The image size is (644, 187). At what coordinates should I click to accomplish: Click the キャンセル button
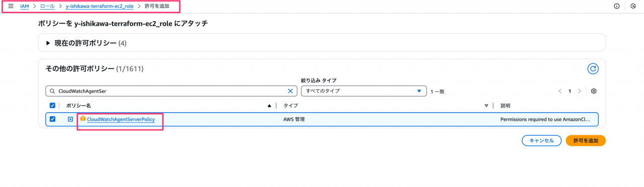click(x=541, y=141)
